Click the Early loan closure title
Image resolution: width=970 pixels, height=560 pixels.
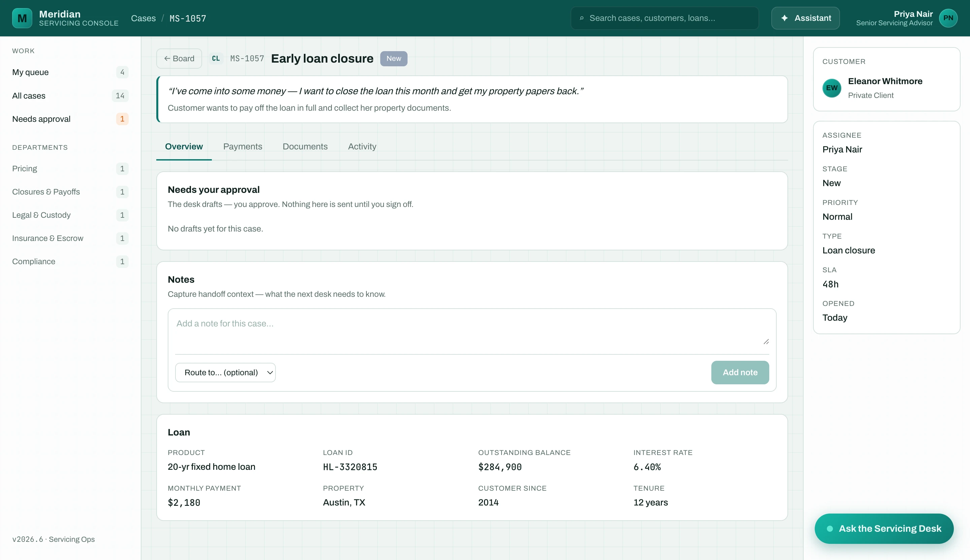pyautogui.click(x=322, y=59)
